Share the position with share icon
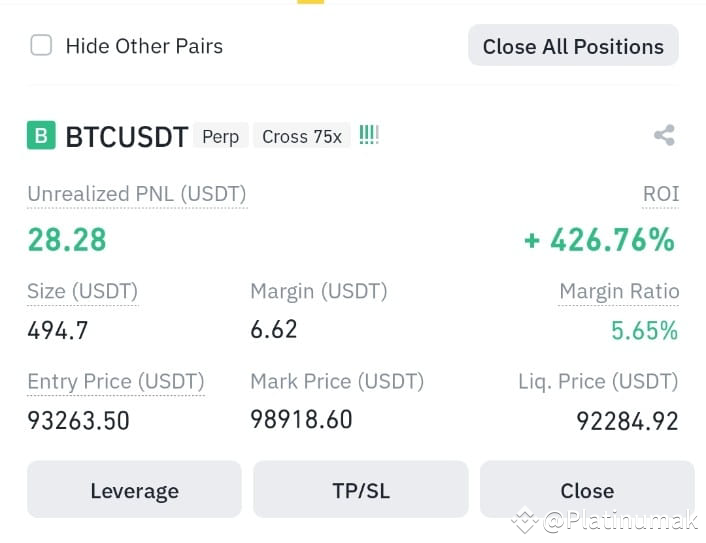The image size is (706, 543). (x=665, y=135)
